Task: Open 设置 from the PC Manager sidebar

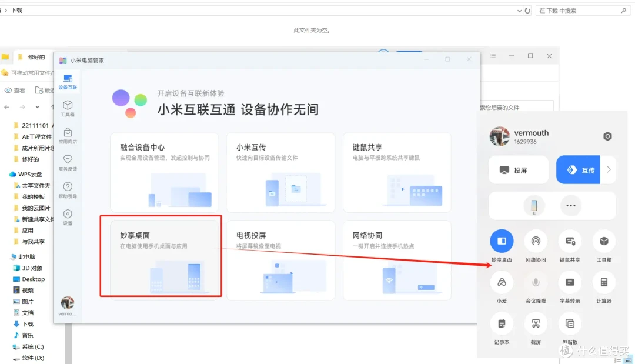Action: [68, 217]
